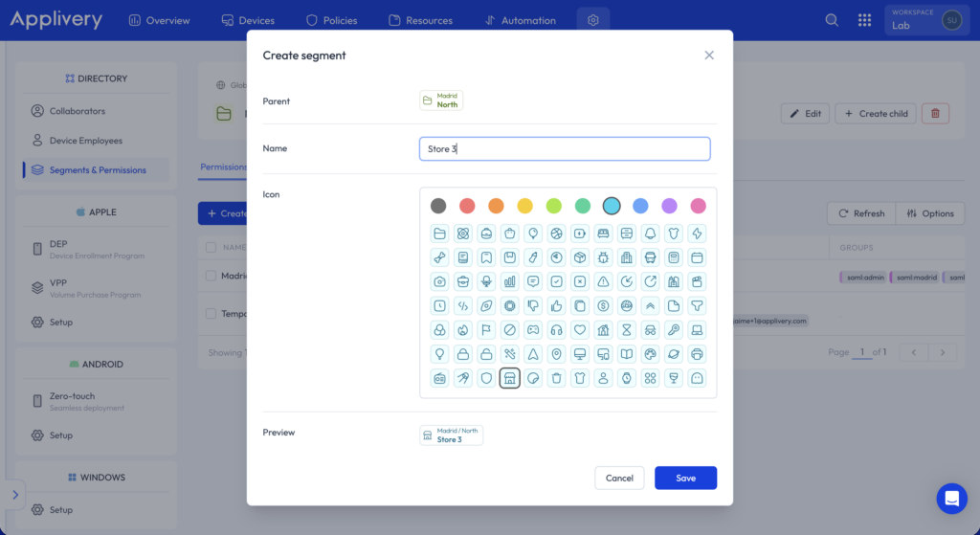Pick the wine glass icon
980x535 pixels.
click(x=674, y=378)
